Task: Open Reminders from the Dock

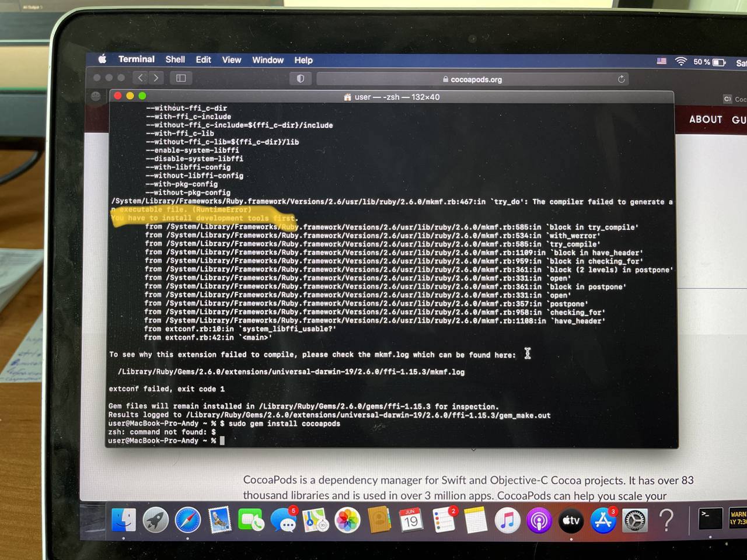Action: tap(444, 520)
